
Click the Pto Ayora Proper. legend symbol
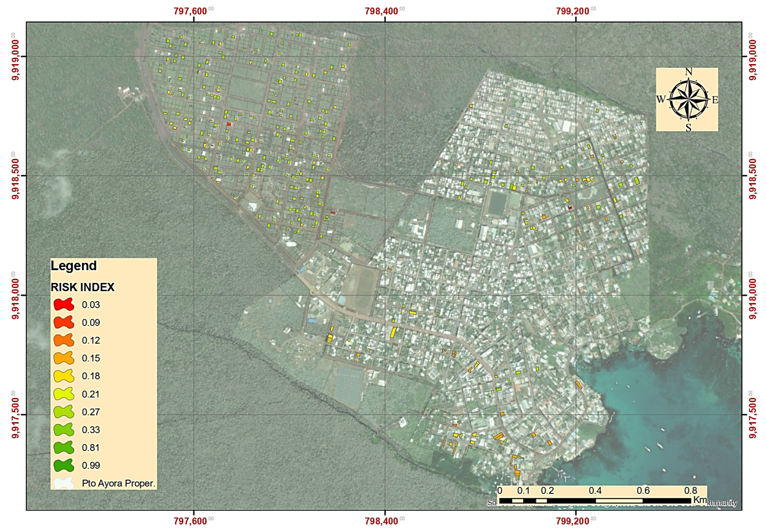(64, 483)
